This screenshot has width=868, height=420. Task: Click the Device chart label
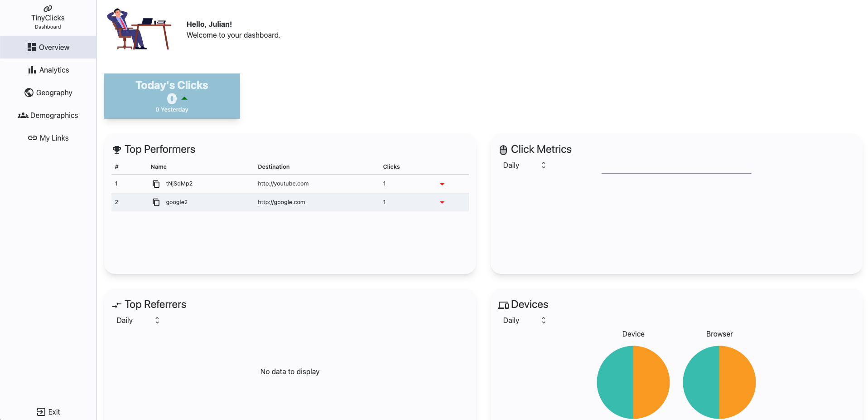pyautogui.click(x=633, y=334)
